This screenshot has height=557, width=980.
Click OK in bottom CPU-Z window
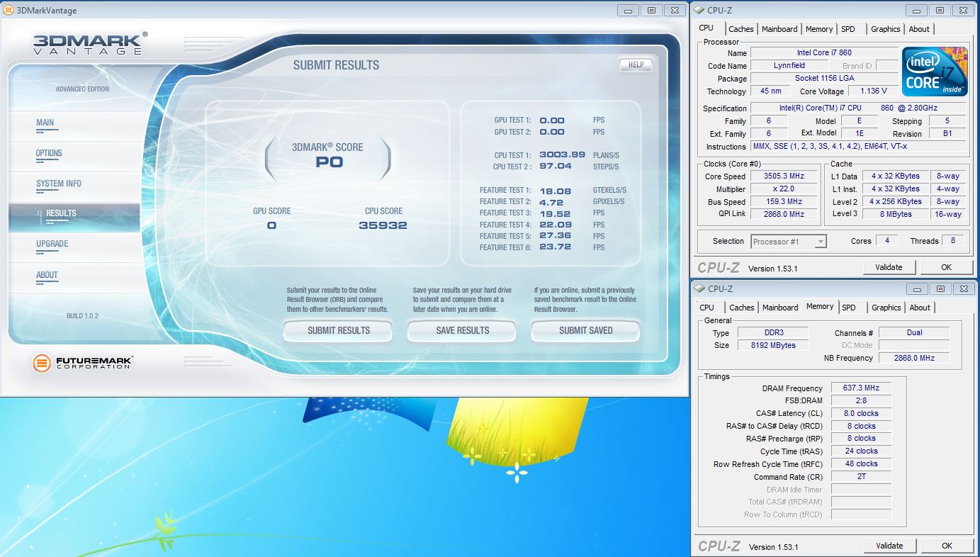tap(946, 546)
